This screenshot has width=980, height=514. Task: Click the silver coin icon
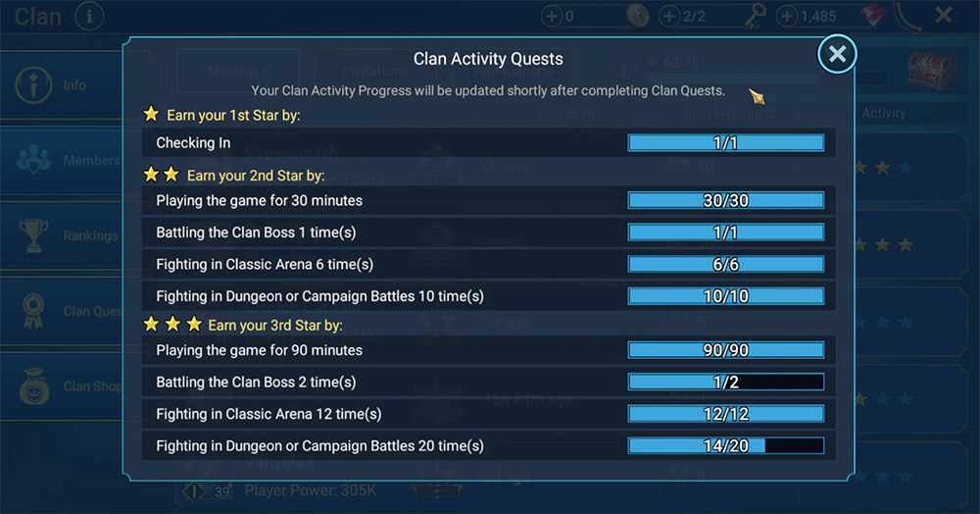point(638,16)
